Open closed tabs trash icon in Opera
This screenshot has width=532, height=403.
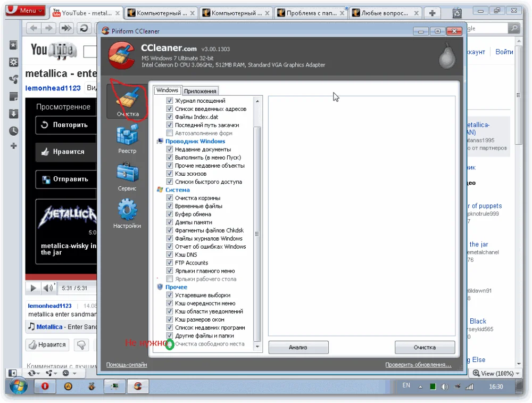[457, 13]
